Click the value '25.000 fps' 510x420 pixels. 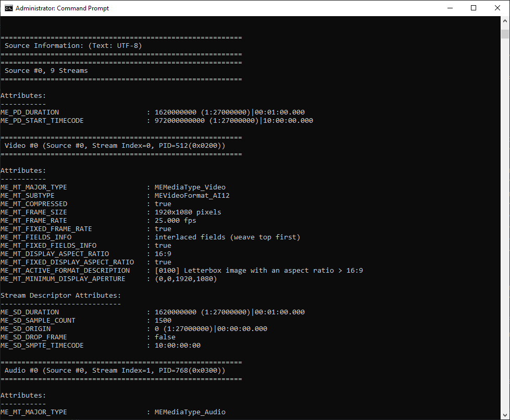[x=176, y=221]
